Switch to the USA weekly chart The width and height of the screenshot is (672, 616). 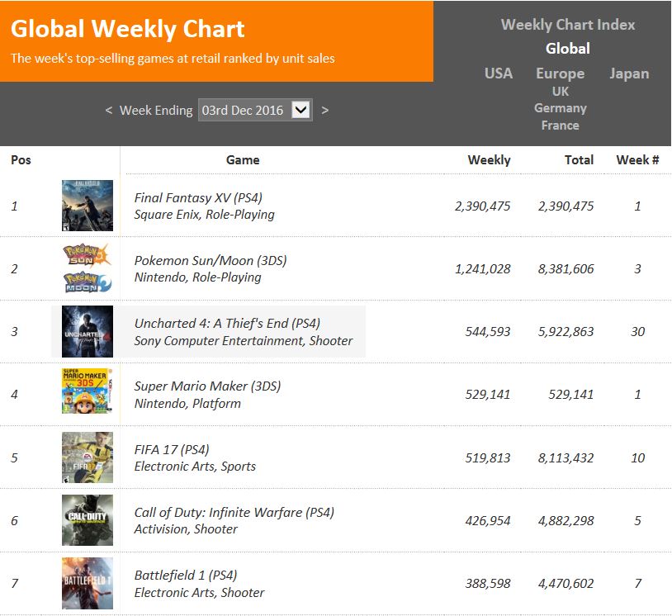499,73
